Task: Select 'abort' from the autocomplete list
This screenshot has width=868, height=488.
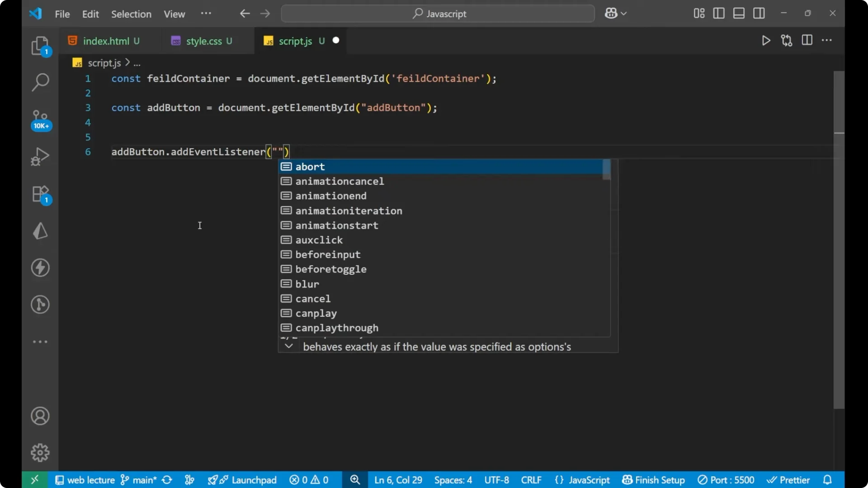Action: click(x=309, y=167)
